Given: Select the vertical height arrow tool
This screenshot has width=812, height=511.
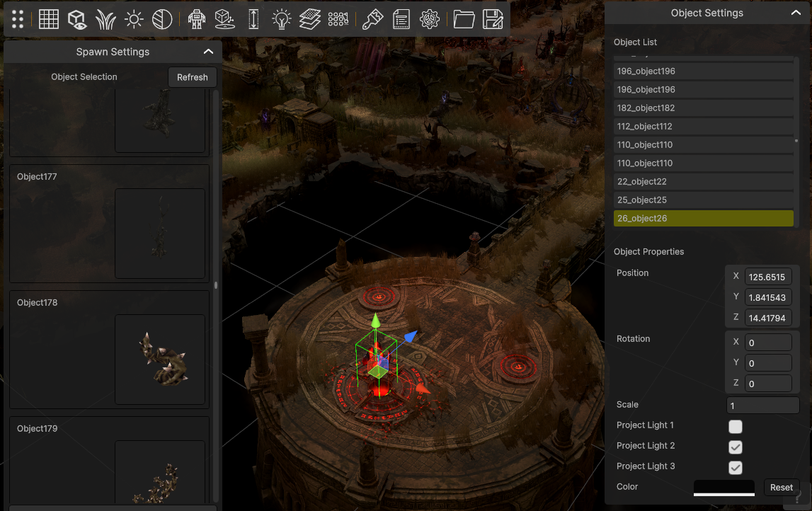Looking at the screenshot, I should (x=253, y=20).
